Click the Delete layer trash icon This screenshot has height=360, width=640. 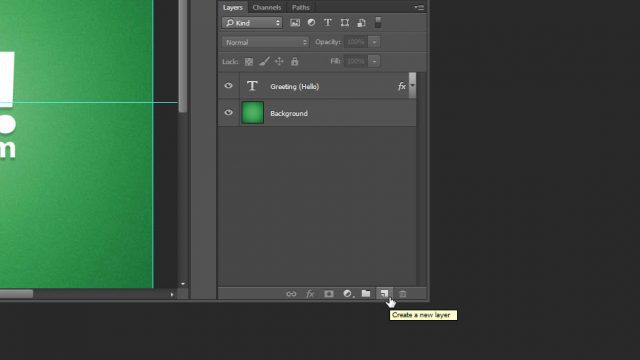[402, 294]
